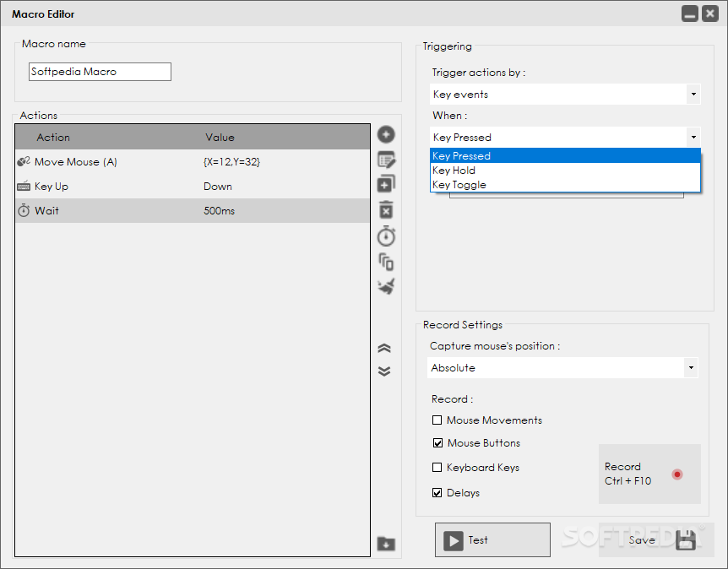The image size is (728, 569).
Task: Click the insert delay stopwatch icon
Action: 386,236
